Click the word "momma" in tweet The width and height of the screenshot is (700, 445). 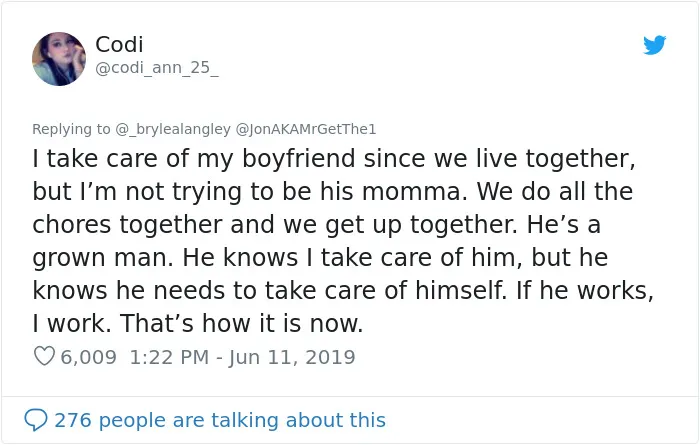pos(414,191)
